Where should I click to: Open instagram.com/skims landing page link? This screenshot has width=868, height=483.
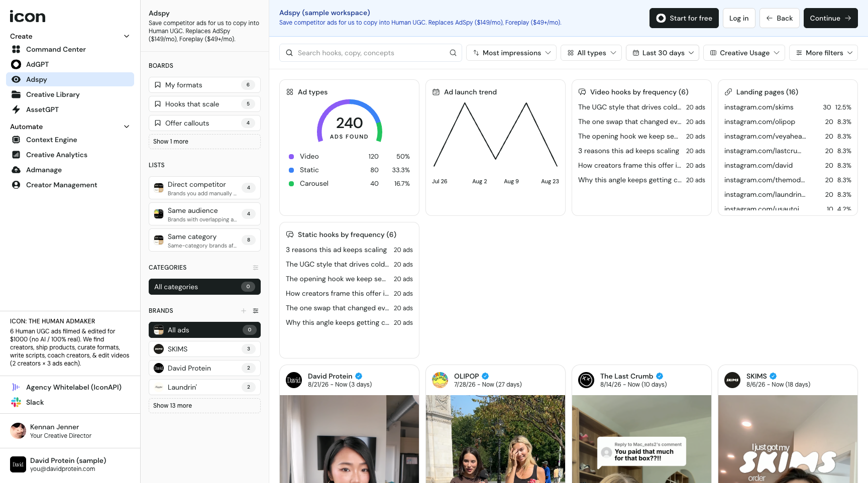tap(759, 107)
